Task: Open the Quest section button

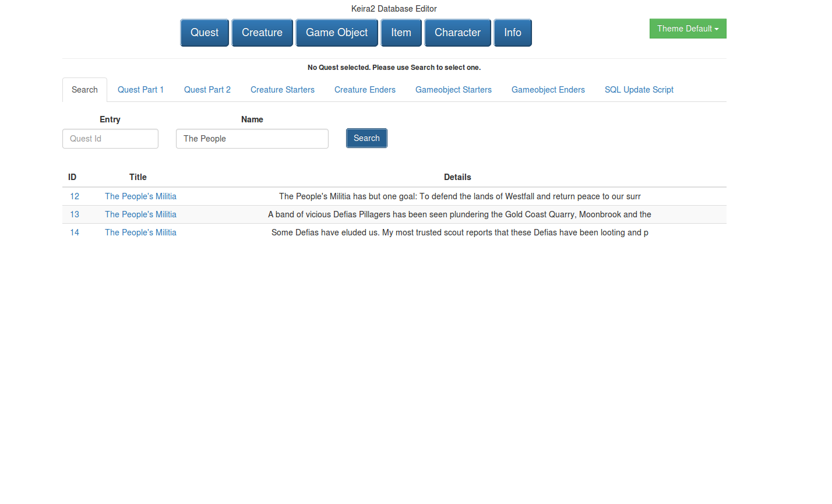Action: (x=205, y=33)
